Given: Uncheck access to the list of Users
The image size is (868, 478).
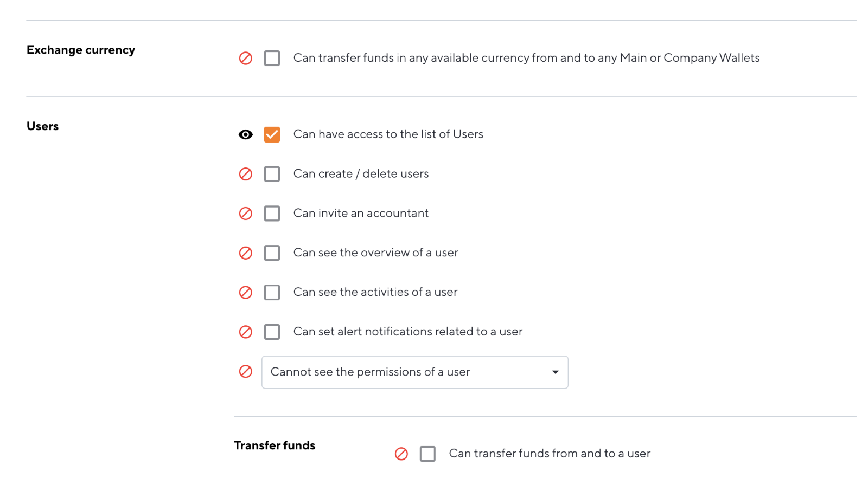Looking at the screenshot, I should click(x=272, y=134).
